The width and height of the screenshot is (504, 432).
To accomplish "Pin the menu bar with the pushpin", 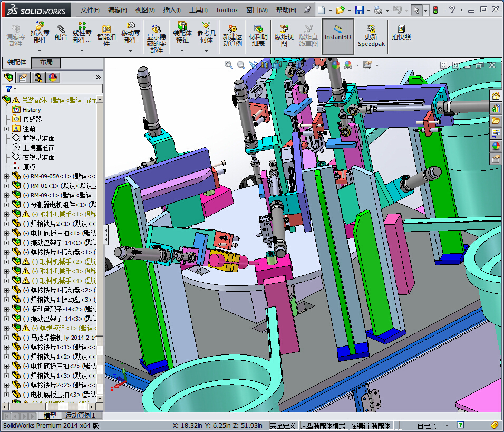I will click(x=307, y=10).
